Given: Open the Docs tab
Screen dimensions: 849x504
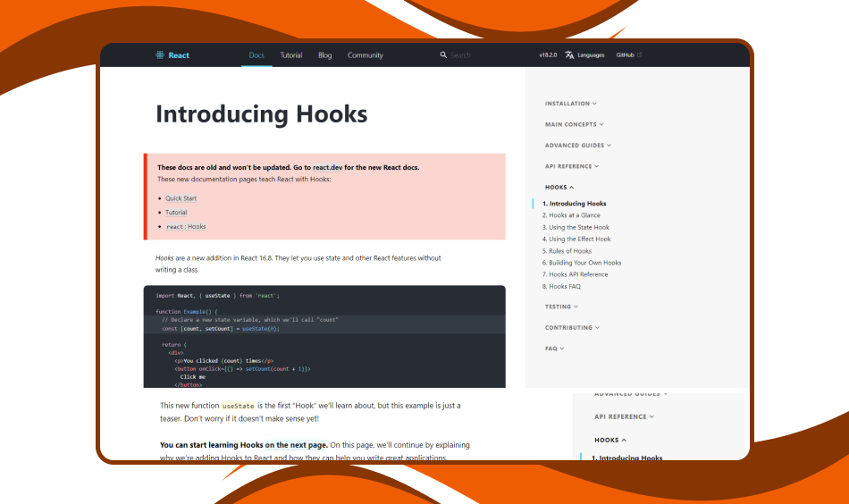Looking at the screenshot, I should pos(256,55).
